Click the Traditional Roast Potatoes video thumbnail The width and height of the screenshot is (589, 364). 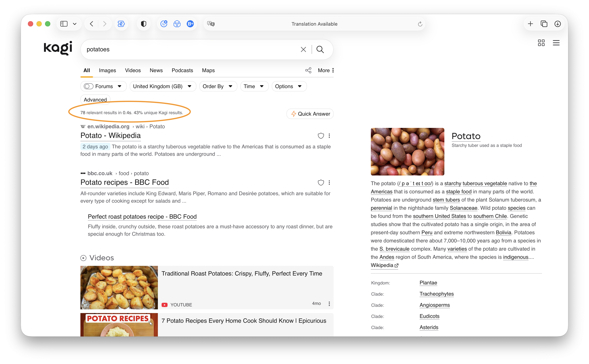click(x=119, y=287)
